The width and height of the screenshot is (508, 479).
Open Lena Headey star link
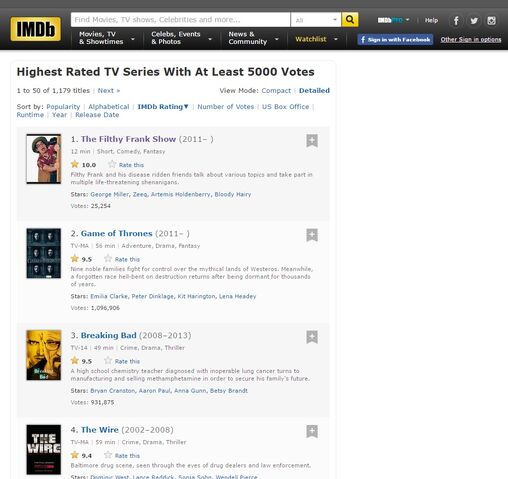pos(237,296)
